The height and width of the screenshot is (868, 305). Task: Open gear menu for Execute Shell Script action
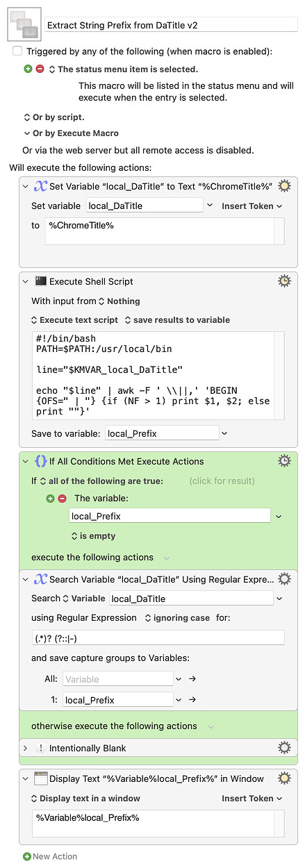[284, 281]
